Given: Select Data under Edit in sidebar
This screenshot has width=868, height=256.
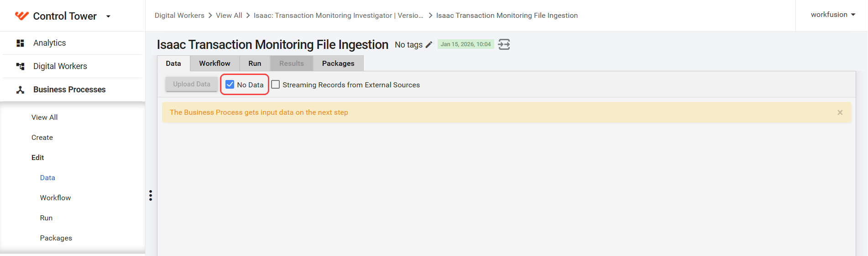Looking at the screenshot, I should point(47,178).
